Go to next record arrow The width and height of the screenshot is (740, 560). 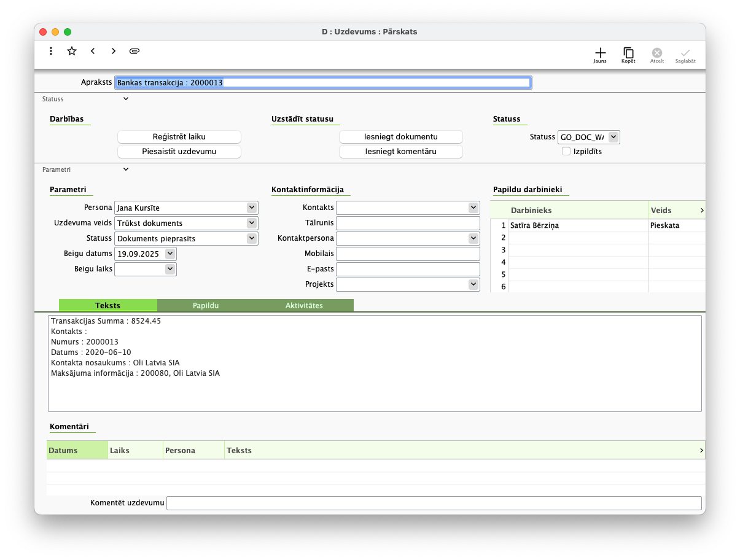click(x=114, y=52)
